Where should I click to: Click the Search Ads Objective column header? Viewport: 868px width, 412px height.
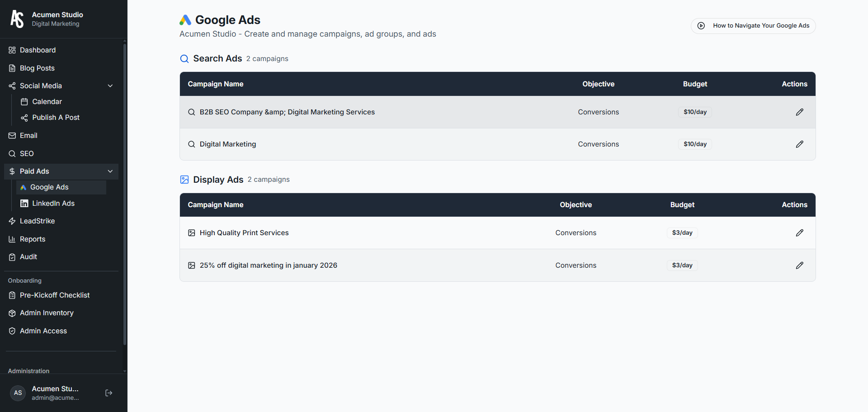click(598, 84)
